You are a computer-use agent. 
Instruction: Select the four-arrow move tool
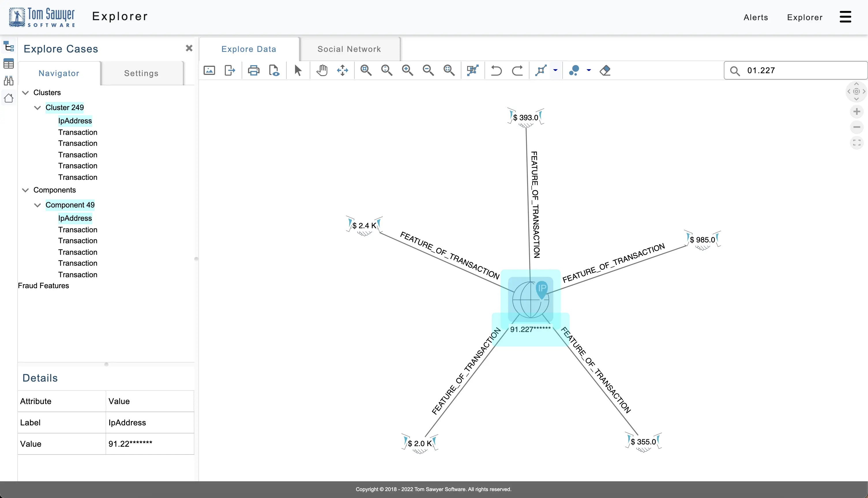[343, 70]
